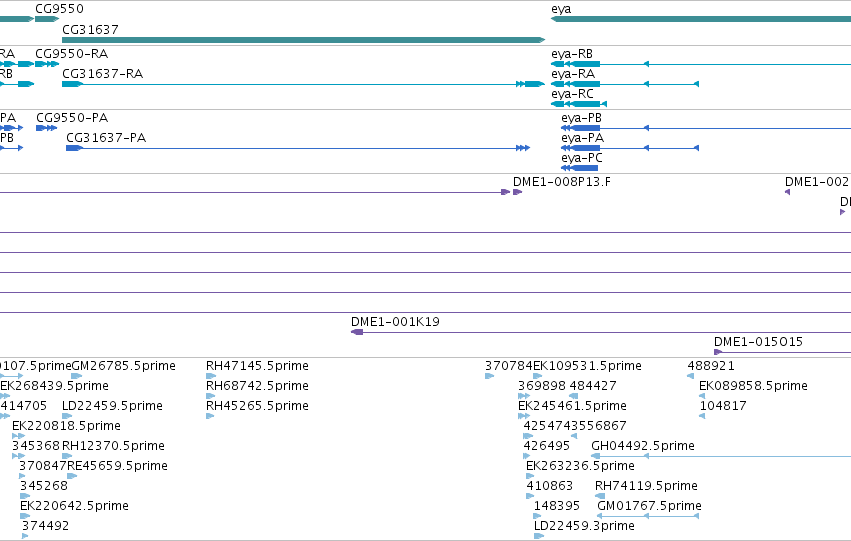Select the eya-RA transcript label

[573, 74]
